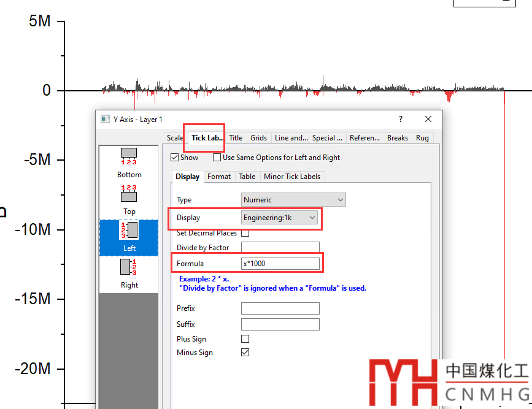Enable the Plus Sign checkbox
Viewport: 532px width, 409px height.
pyautogui.click(x=245, y=339)
